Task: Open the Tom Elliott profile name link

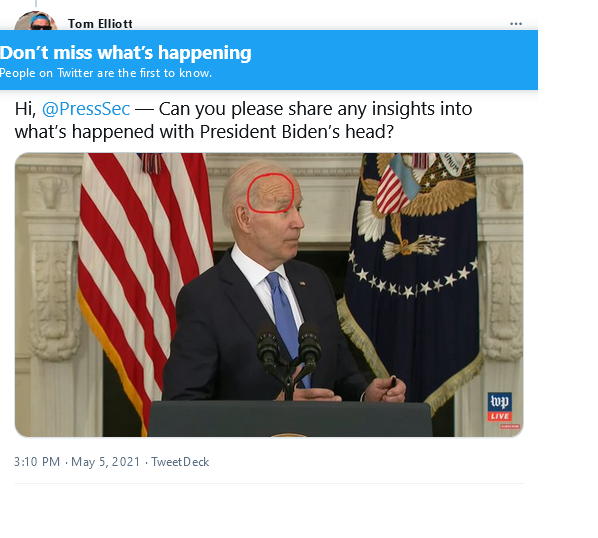Action: click(x=100, y=24)
